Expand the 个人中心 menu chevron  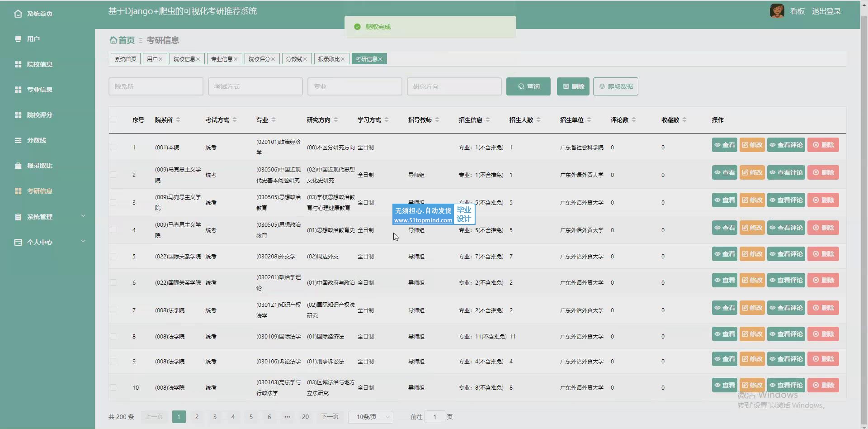pyautogui.click(x=83, y=241)
